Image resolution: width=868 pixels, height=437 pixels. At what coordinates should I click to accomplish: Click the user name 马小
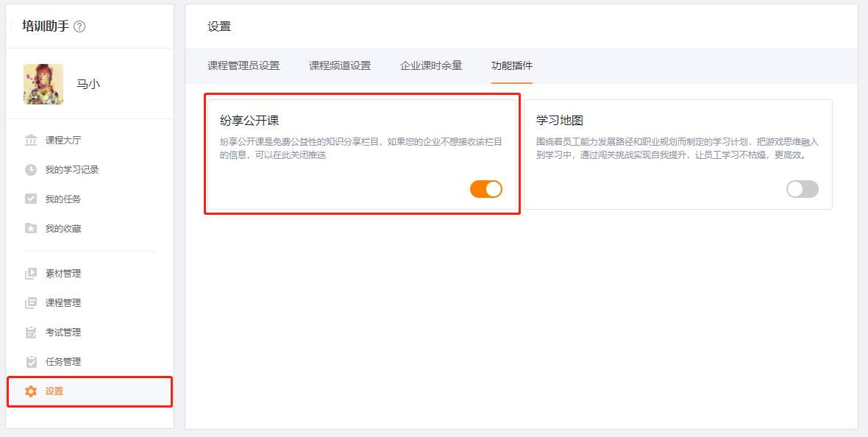88,84
